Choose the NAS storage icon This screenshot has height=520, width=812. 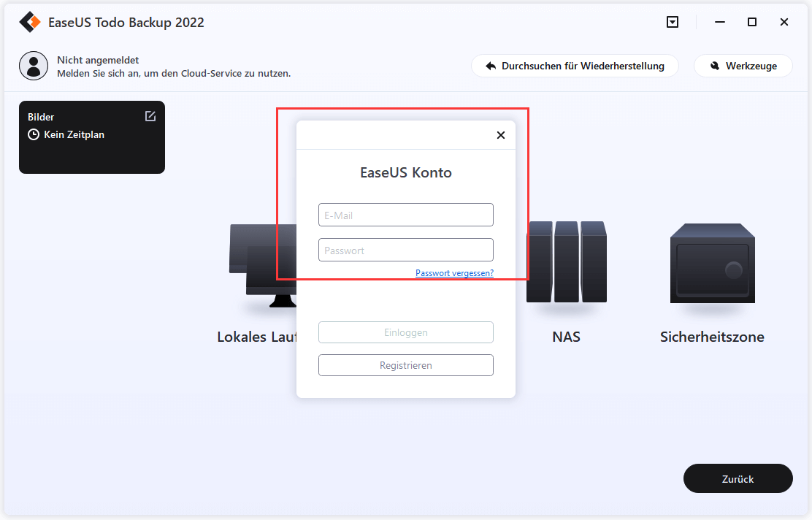pos(567,262)
